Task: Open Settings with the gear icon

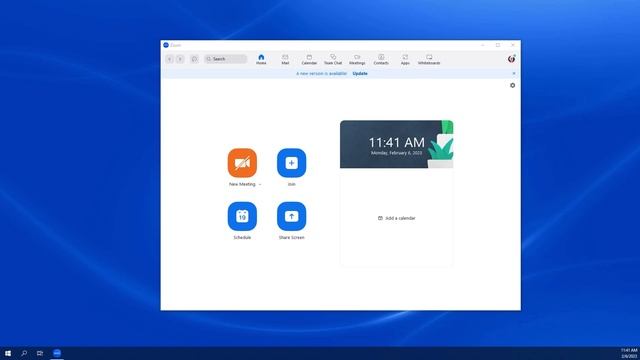Action: (513, 85)
